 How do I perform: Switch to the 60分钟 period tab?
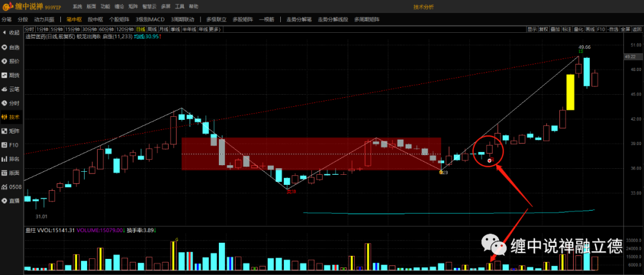click(x=106, y=29)
